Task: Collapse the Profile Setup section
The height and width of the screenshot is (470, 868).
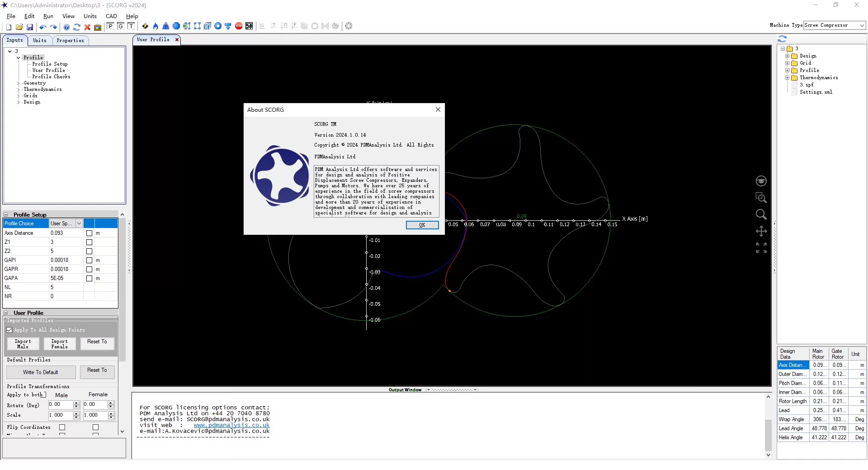Action: point(6,215)
